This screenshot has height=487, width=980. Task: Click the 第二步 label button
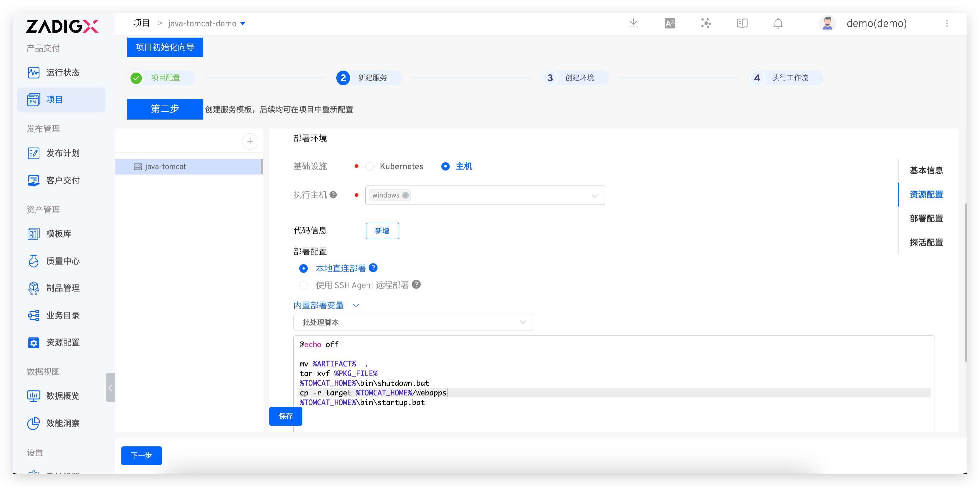pos(165,109)
